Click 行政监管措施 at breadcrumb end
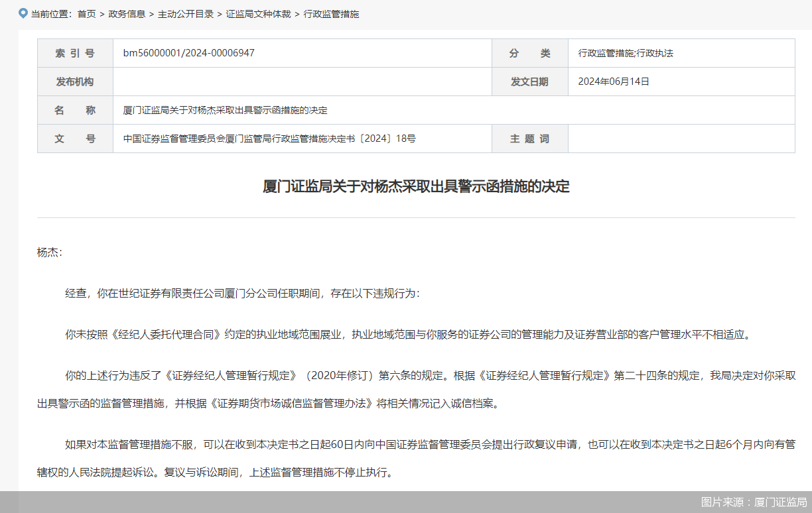The image size is (812, 513). [330, 13]
